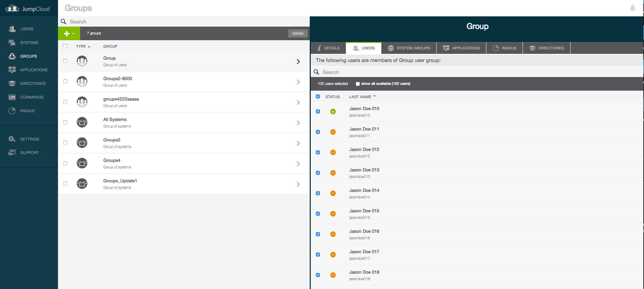This screenshot has height=289, width=644.
Task: Open Users from the sidebar icon
Action: click(x=12, y=29)
